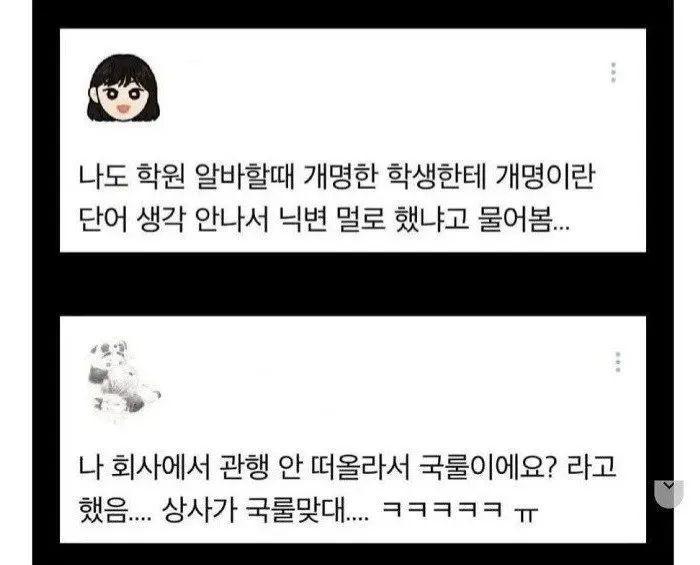Click the word 학생한테 in the first comment
700x565 pixels.
click(x=436, y=177)
